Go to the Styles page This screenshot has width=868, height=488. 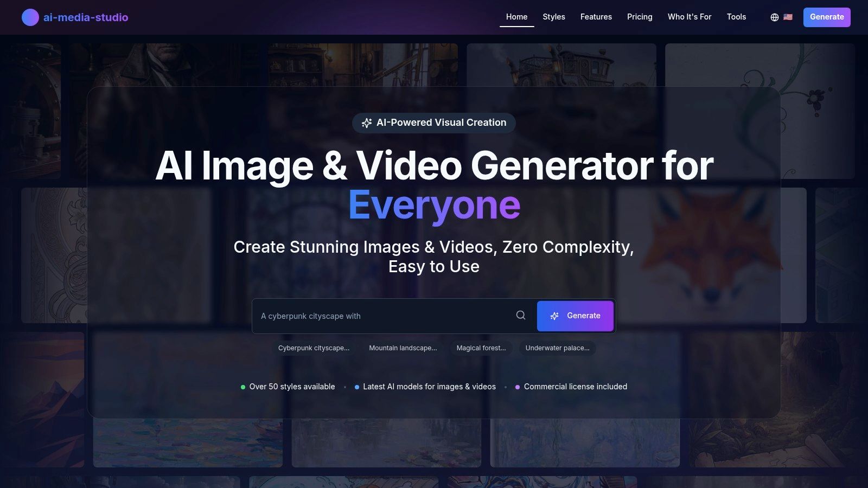(x=554, y=17)
